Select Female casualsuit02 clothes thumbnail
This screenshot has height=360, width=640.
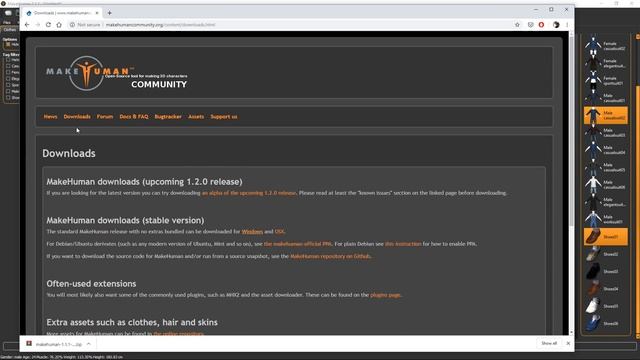pyautogui.click(x=606, y=45)
